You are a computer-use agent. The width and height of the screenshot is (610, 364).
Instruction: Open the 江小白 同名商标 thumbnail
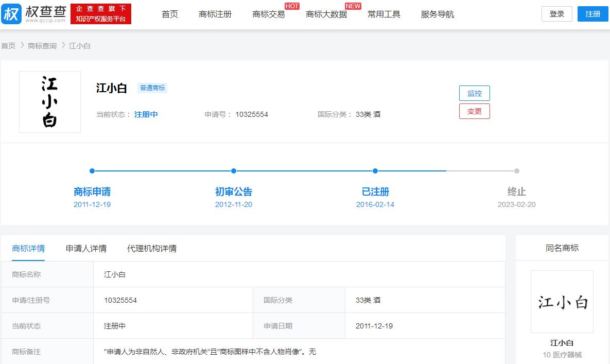(x=562, y=301)
